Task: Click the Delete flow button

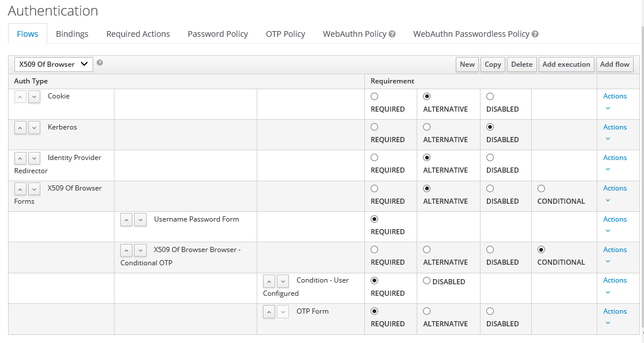Action: [x=521, y=64]
